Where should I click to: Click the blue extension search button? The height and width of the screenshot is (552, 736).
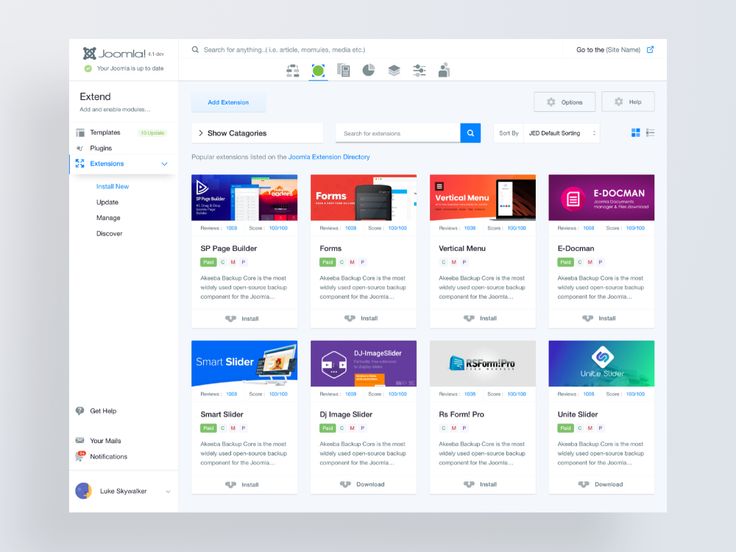pyautogui.click(x=470, y=133)
